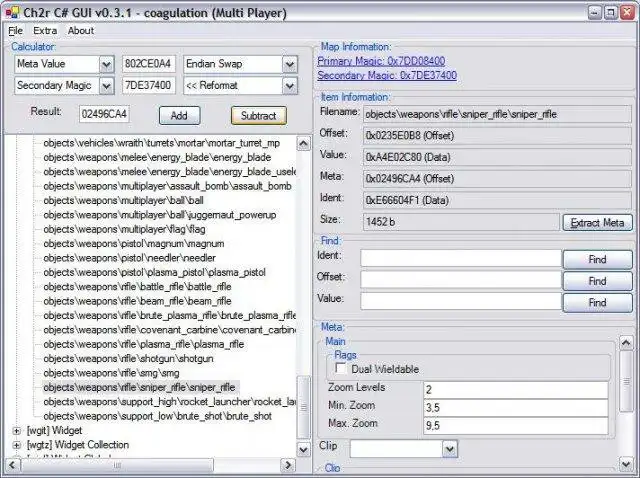Select mortar_turret_mp tree item
640x478 pixels.
click(x=162, y=143)
